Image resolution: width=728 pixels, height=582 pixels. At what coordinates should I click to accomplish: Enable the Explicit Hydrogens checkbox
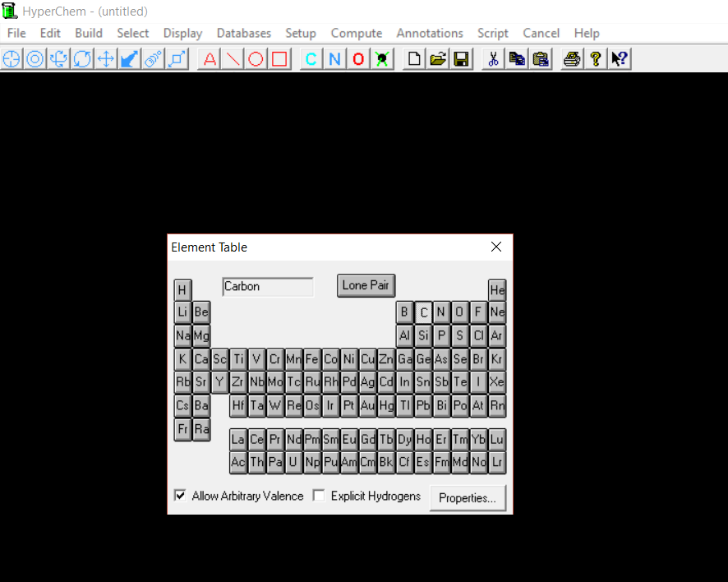[x=319, y=496]
